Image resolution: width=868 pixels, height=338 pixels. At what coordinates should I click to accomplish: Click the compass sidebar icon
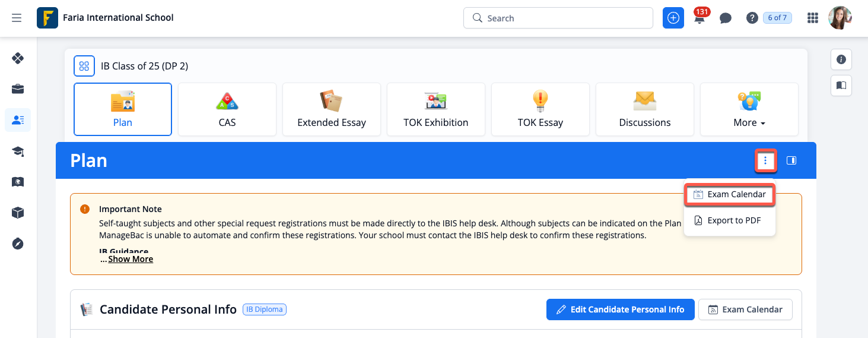[18, 244]
